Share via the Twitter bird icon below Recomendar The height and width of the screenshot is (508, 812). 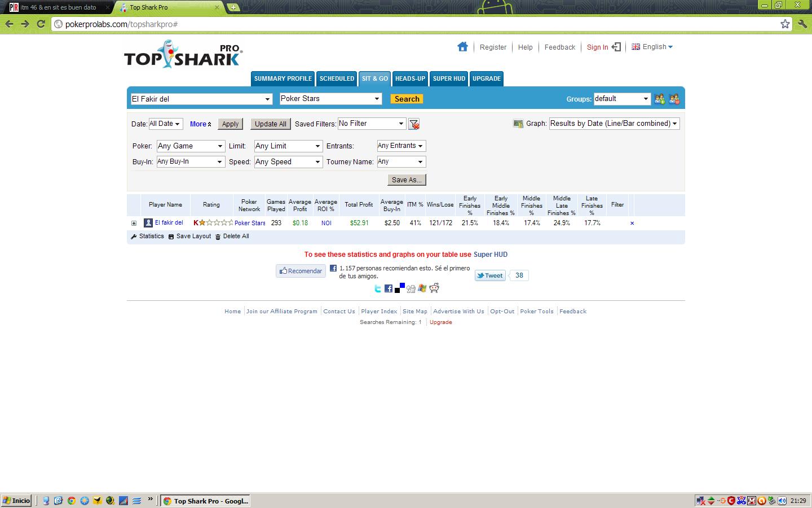tap(378, 288)
